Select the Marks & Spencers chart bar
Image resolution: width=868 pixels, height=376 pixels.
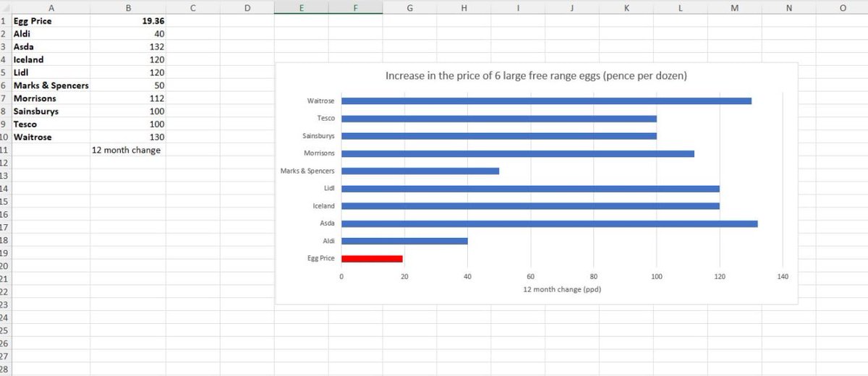420,171
